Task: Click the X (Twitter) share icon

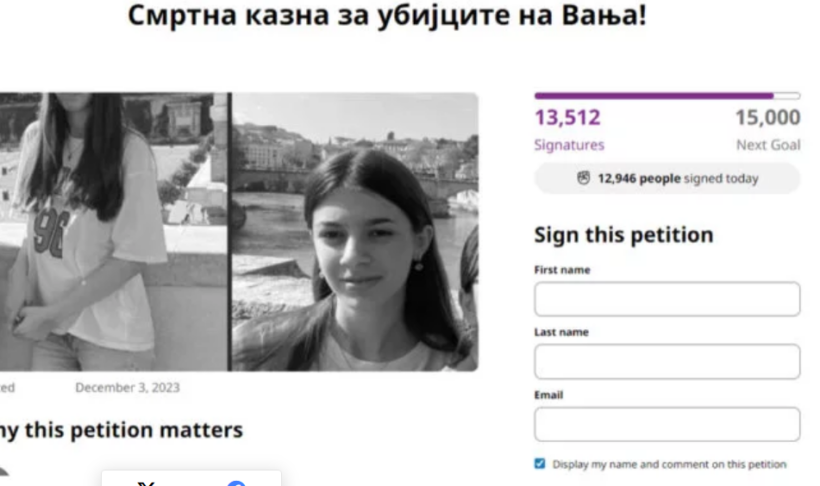Action: coord(146,484)
